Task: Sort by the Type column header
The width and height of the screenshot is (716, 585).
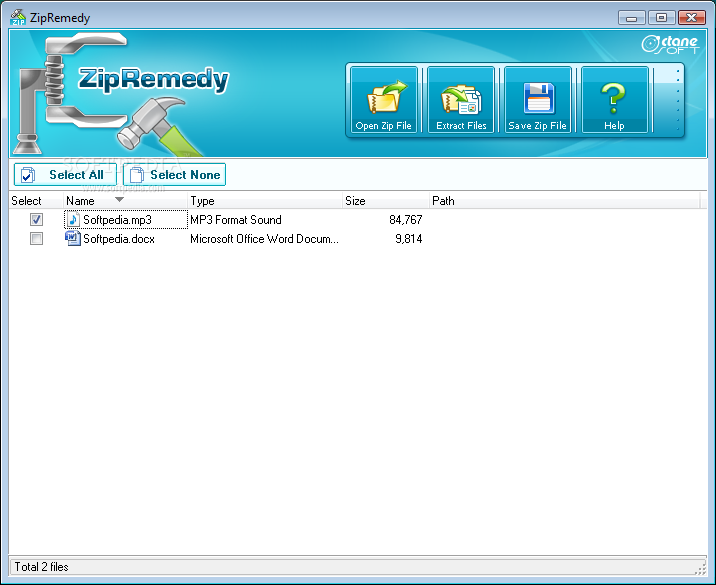Action: (265, 200)
